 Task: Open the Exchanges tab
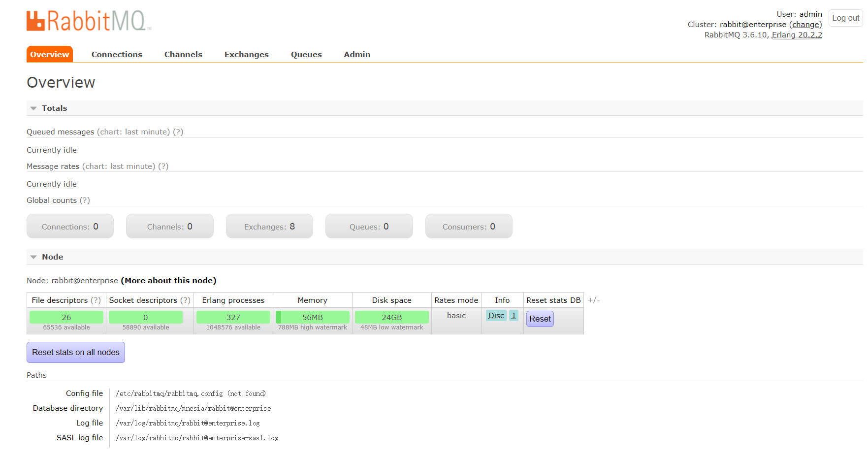(247, 54)
